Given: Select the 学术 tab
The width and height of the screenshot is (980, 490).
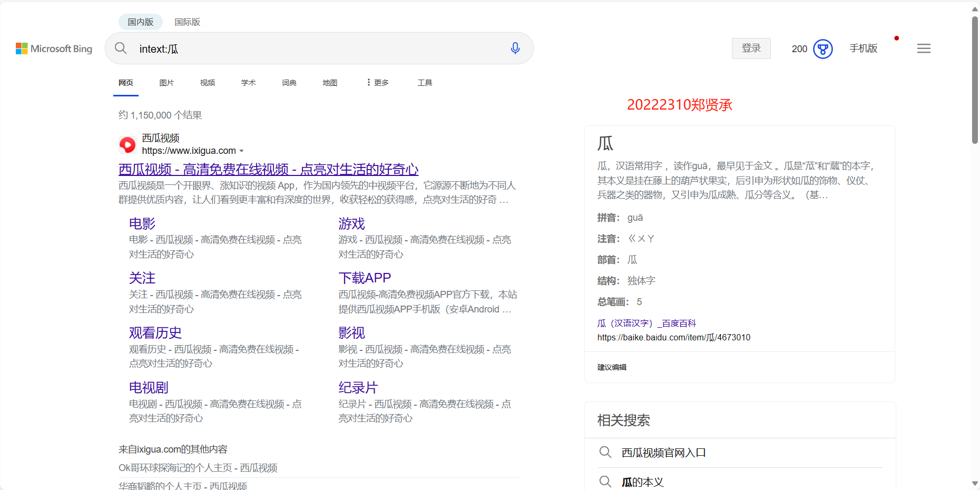Looking at the screenshot, I should point(248,83).
